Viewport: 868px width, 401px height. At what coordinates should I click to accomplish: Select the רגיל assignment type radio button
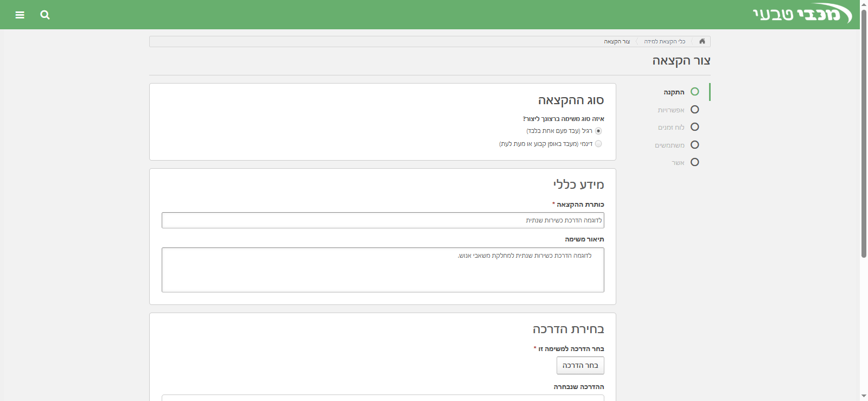coord(598,131)
